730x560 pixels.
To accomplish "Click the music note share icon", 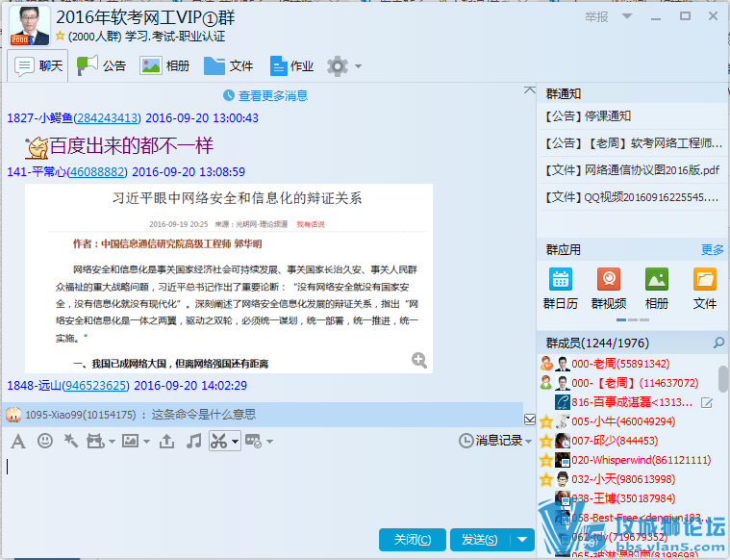I will pyautogui.click(x=193, y=441).
